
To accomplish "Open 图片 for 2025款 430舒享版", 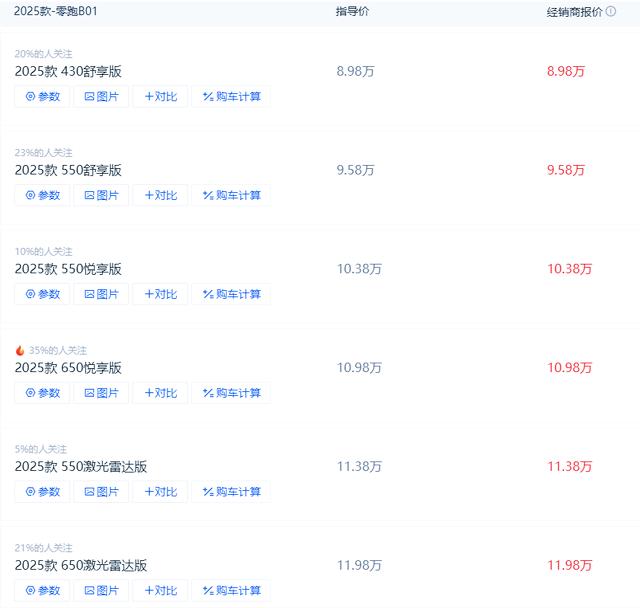I will pos(101,96).
